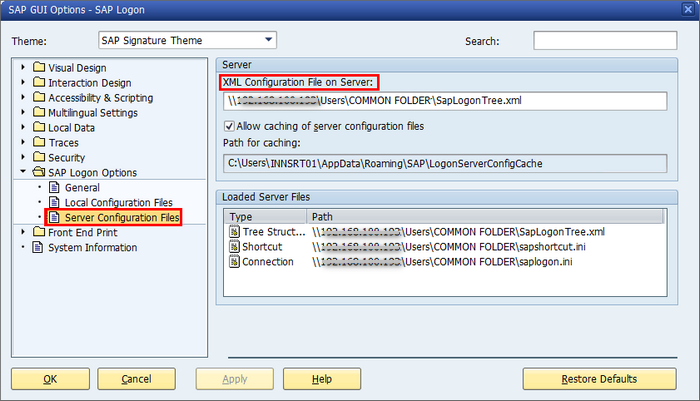Click the Local Data tree label
Viewport: 700px width, 401px height.
tap(71, 128)
